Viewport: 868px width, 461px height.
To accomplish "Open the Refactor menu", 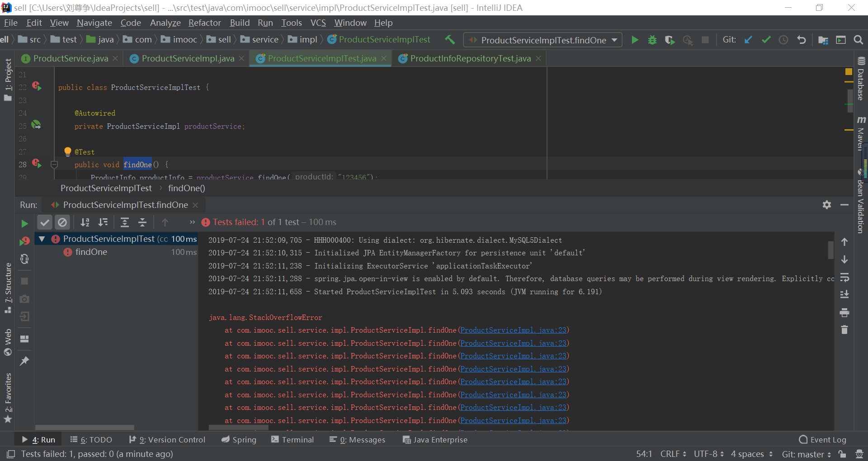I will point(204,23).
